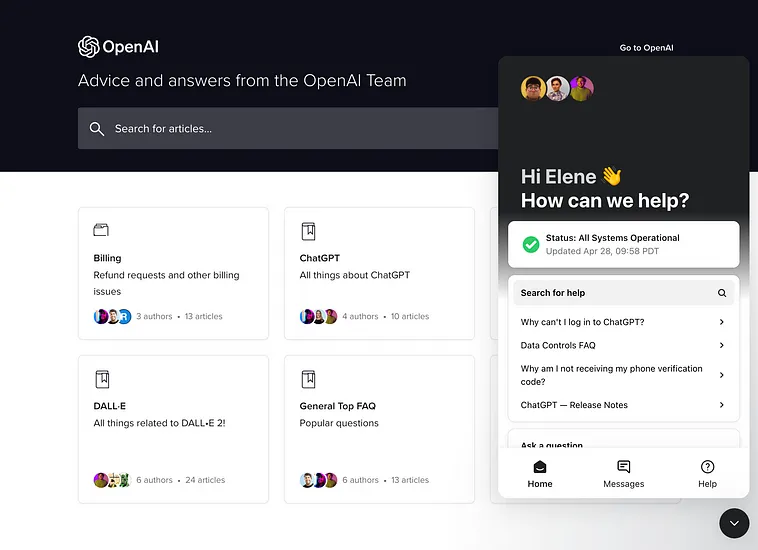758x550 pixels.
Task: Collapse the chat widget with round chevron button
Action: [734, 523]
